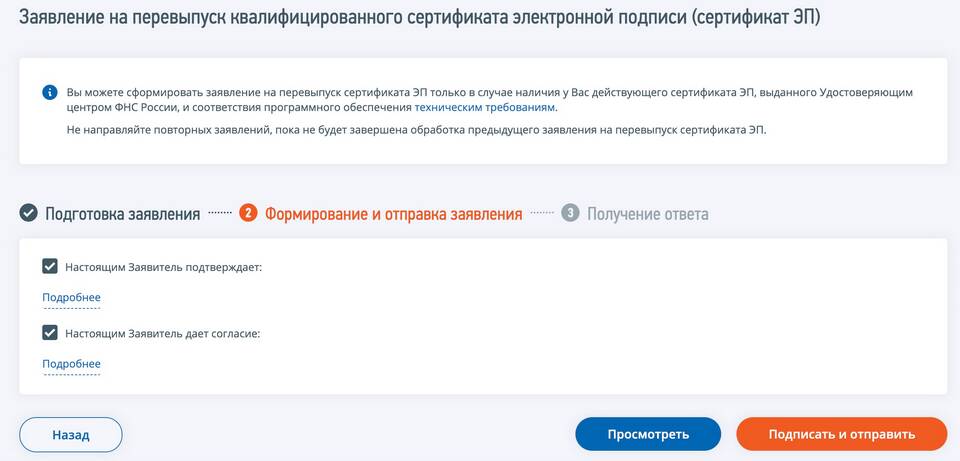Click «Подписать и отправить» to submit
960x461 pixels.
[x=841, y=434]
